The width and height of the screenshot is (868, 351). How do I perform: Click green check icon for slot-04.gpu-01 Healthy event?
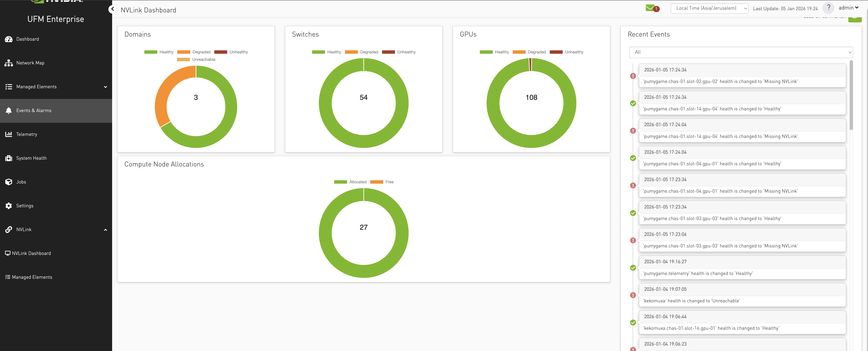[633, 158]
